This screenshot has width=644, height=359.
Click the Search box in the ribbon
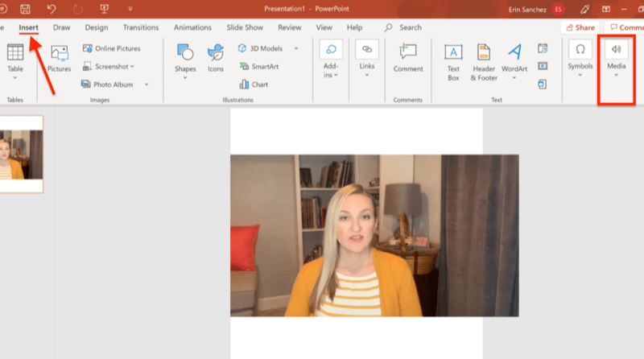(404, 27)
